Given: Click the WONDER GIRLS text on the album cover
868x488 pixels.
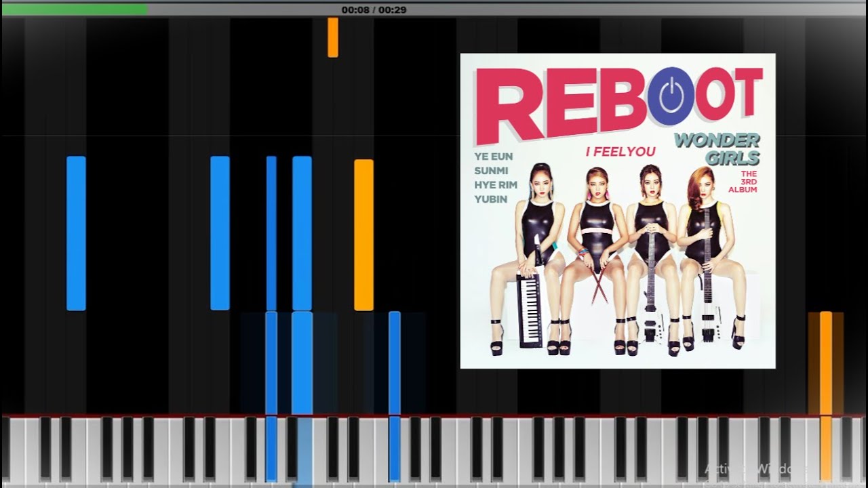Looking at the screenshot, I should click(717, 149).
